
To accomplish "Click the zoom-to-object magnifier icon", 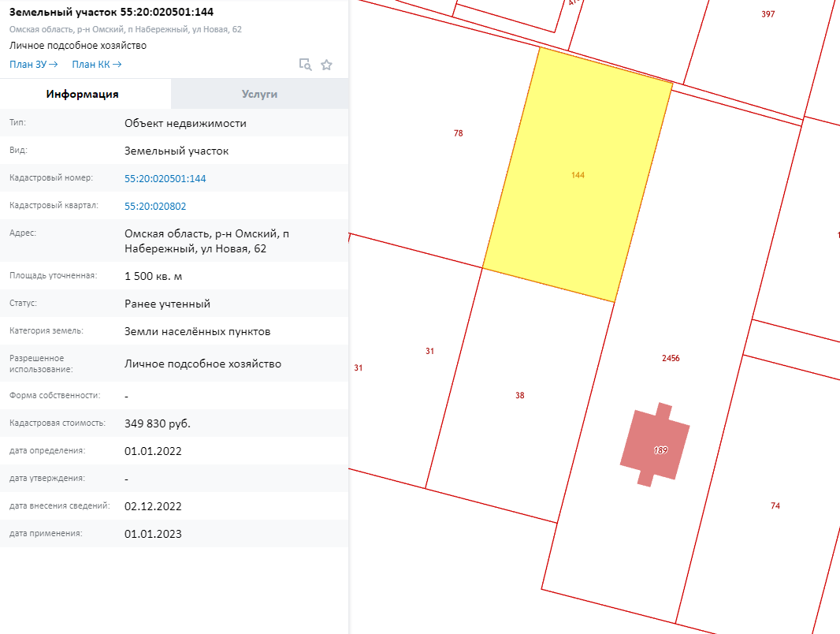I will (x=305, y=65).
